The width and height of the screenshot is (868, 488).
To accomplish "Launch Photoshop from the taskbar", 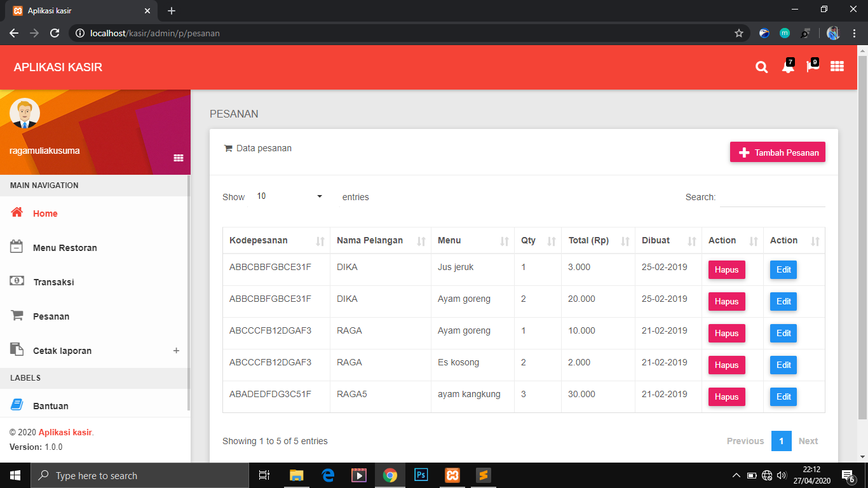I will pyautogui.click(x=421, y=475).
